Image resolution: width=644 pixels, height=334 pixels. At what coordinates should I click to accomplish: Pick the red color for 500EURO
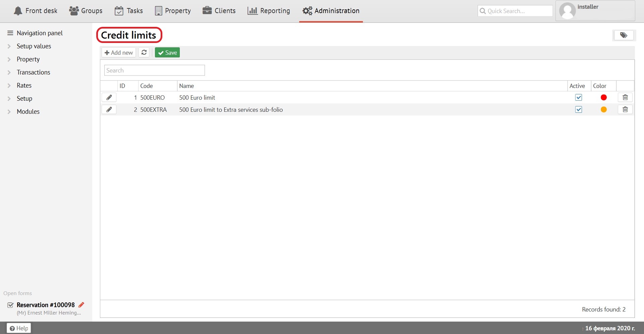pyautogui.click(x=604, y=97)
